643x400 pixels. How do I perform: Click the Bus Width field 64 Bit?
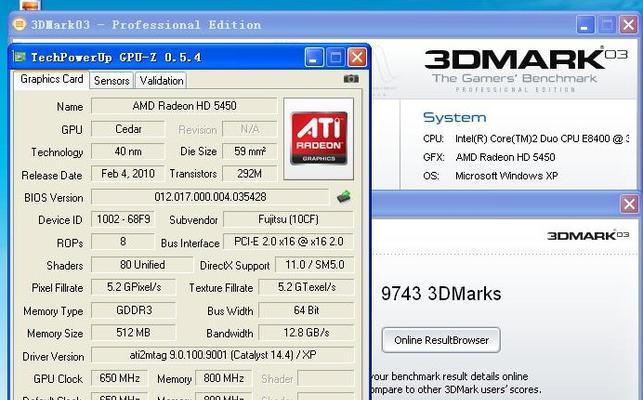(x=306, y=310)
